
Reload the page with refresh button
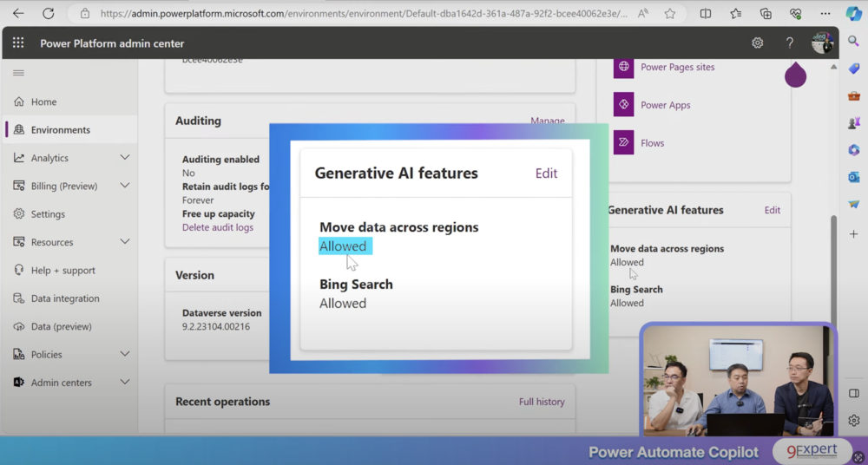(48, 14)
